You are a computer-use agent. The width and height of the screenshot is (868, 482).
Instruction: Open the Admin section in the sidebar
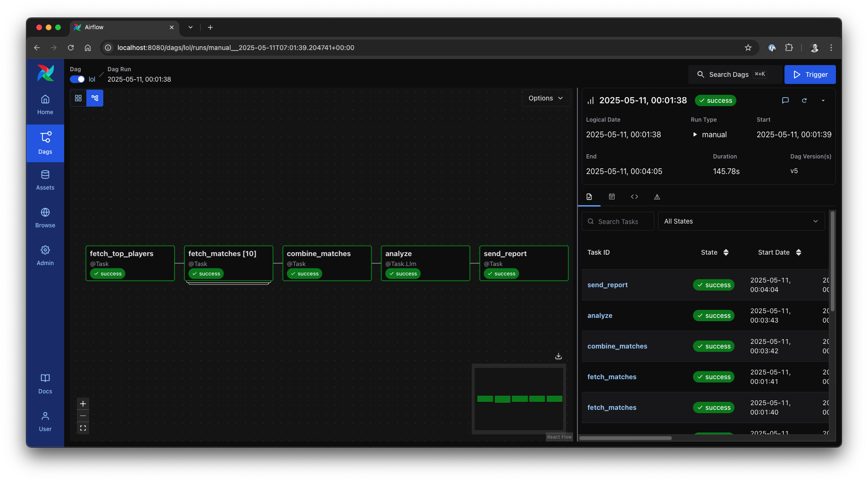pyautogui.click(x=45, y=256)
